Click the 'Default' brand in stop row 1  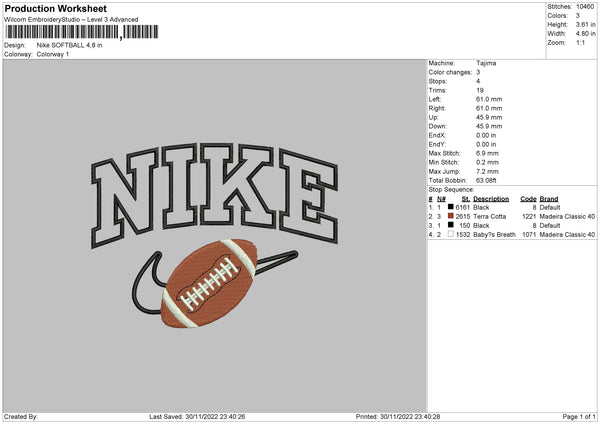(x=550, y=207)
